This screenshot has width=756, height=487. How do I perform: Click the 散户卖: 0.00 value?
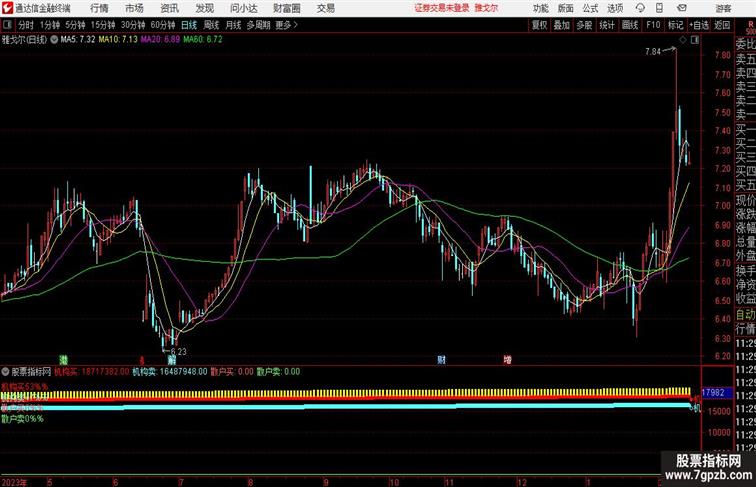[278, 372]
